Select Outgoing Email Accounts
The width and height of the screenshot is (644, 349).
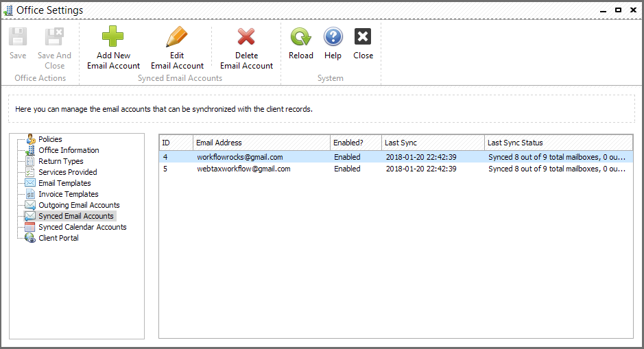tap(79, 205)
